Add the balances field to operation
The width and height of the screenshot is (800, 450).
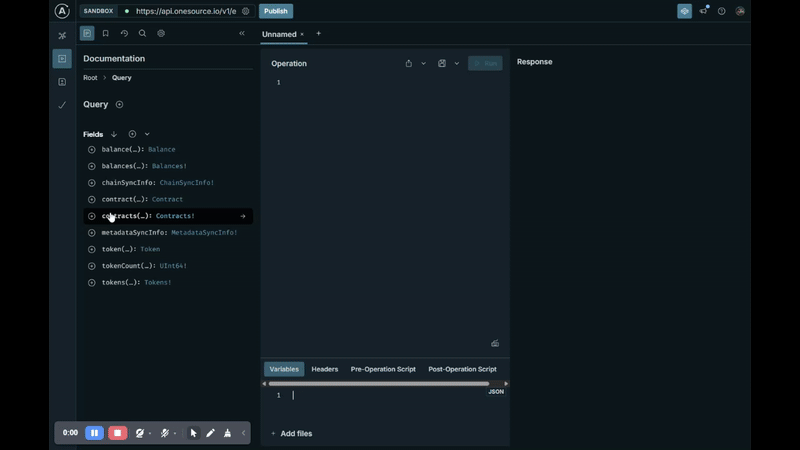91,166
